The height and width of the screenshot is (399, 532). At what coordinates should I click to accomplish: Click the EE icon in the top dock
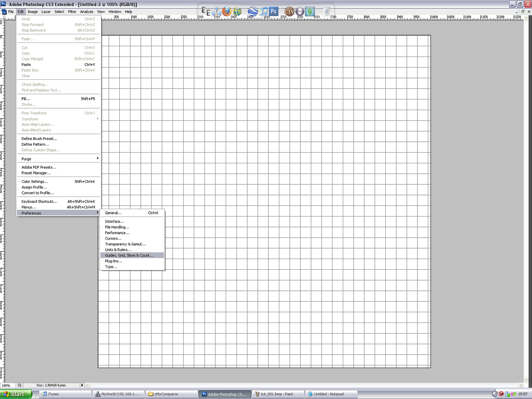click(x=206, y=11)
